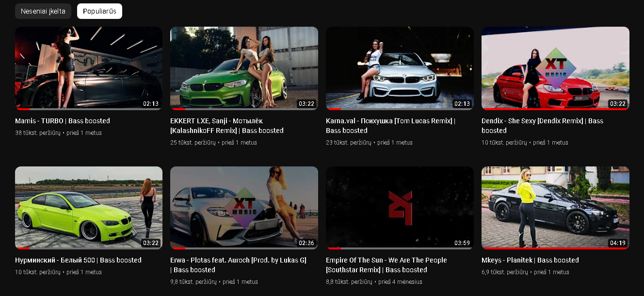Open the Mamis - TURBO video thumbnail
The image size is (644, 296).
(x=89, y=68)
